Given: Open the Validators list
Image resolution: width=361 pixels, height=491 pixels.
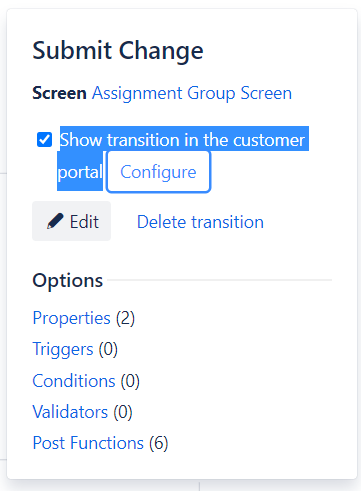Looking at the screenshot, I should [x=70, y=412].
